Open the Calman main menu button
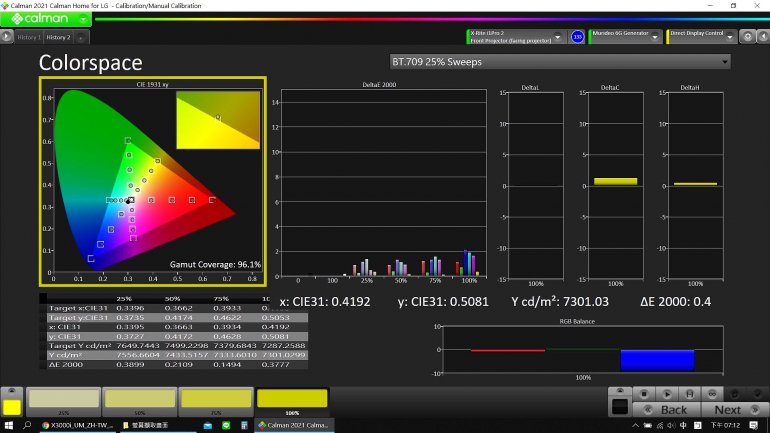The image size is (770, 433). point(44,18)
